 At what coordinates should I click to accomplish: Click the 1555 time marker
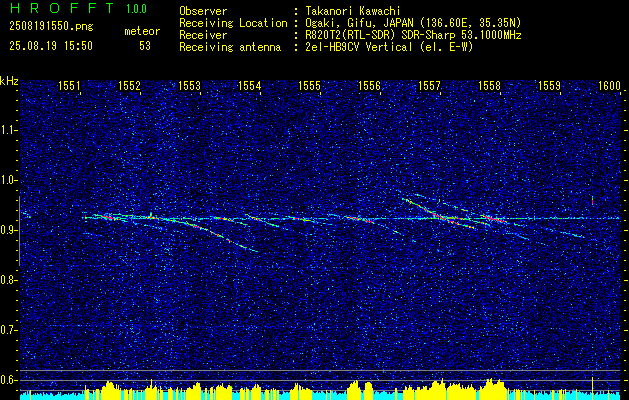[x=310, y=85]
